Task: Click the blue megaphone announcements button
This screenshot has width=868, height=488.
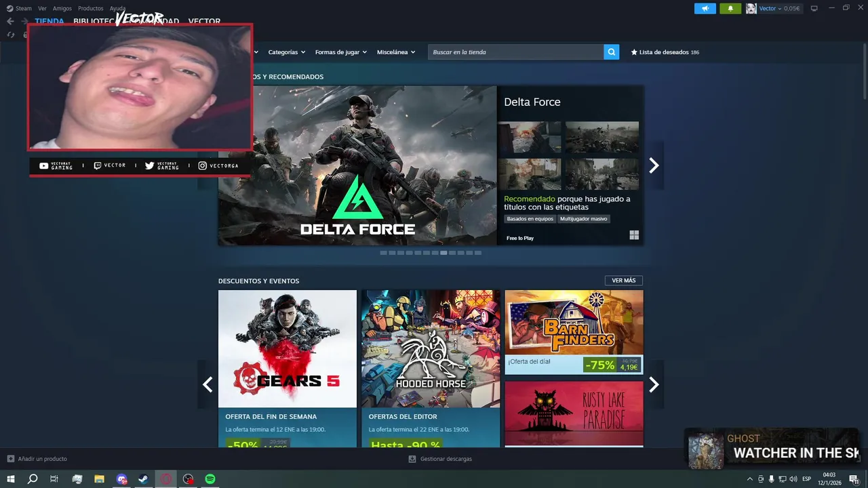Action: (705, 9)
